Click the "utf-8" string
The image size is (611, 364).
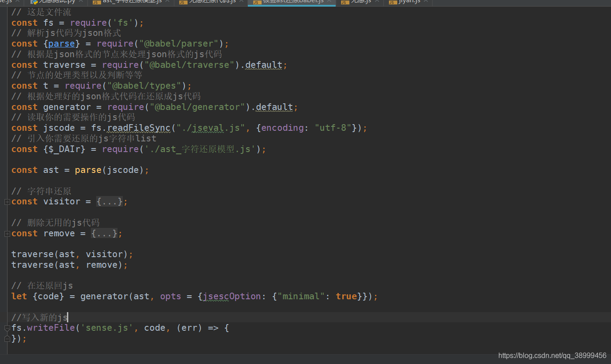333,128
